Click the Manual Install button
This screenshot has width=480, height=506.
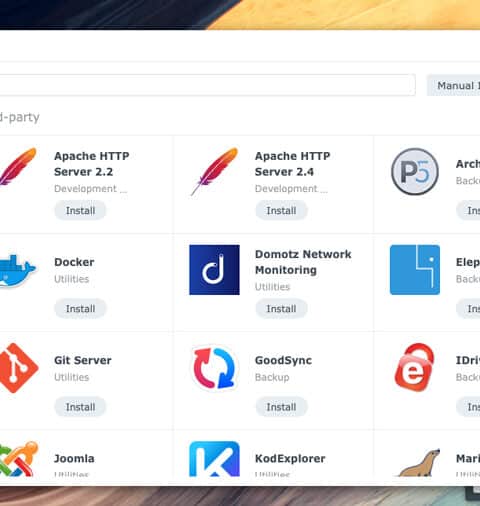[453, 85]
